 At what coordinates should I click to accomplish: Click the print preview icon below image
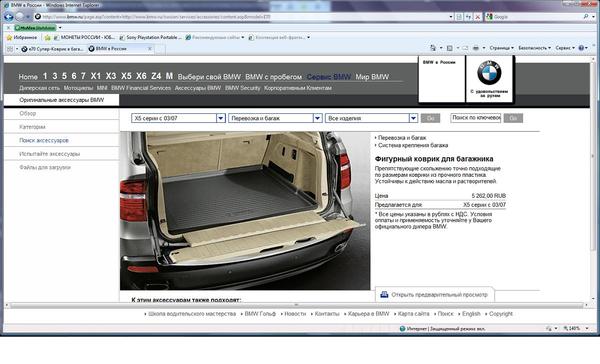384,294
